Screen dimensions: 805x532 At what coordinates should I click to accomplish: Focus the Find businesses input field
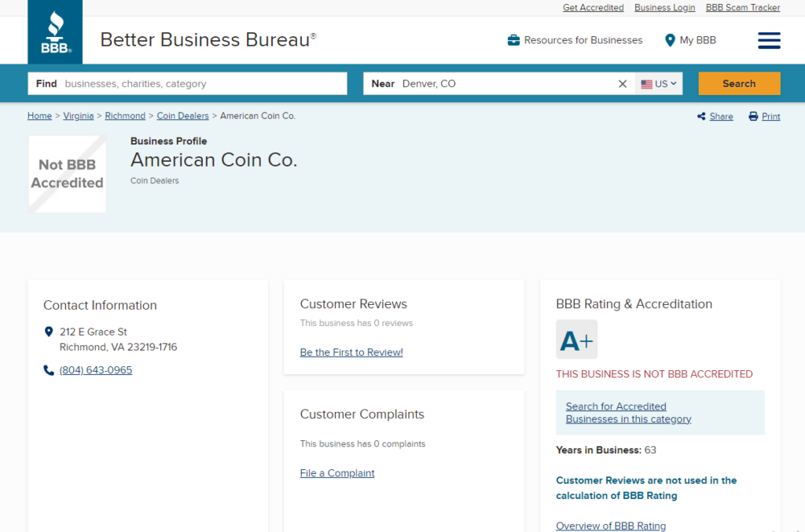click(x=187, y=83)
